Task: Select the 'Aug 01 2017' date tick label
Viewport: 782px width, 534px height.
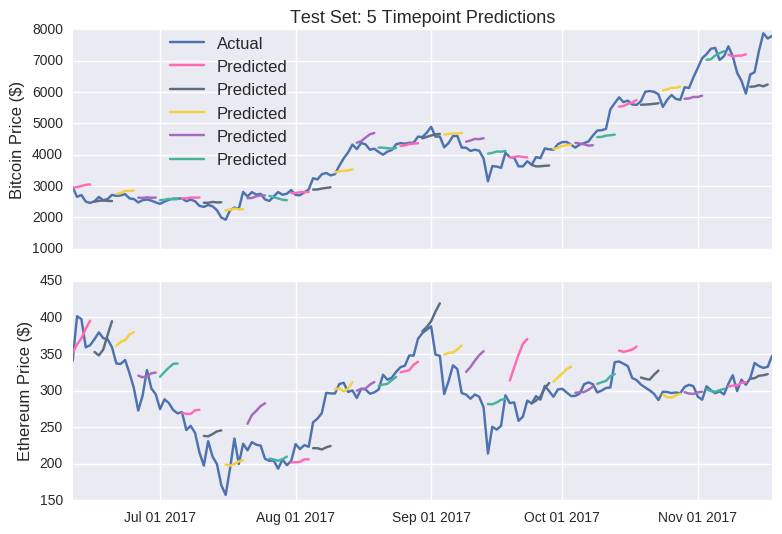Action: pyautogui.click(x=296, y=517)
